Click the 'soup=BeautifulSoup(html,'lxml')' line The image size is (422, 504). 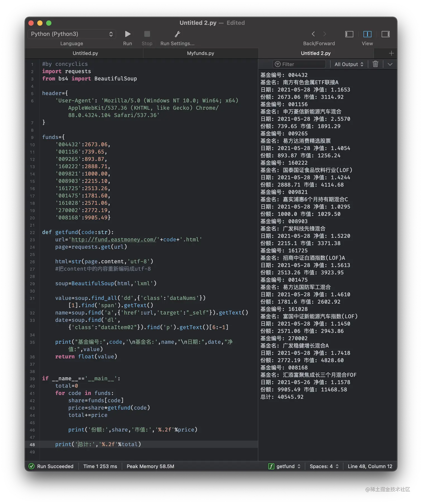point(106,284)
